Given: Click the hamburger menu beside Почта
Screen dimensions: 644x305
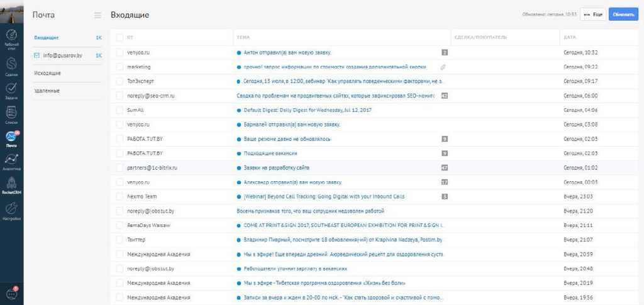Looking at the screenshot, I should tap(97, 15).
